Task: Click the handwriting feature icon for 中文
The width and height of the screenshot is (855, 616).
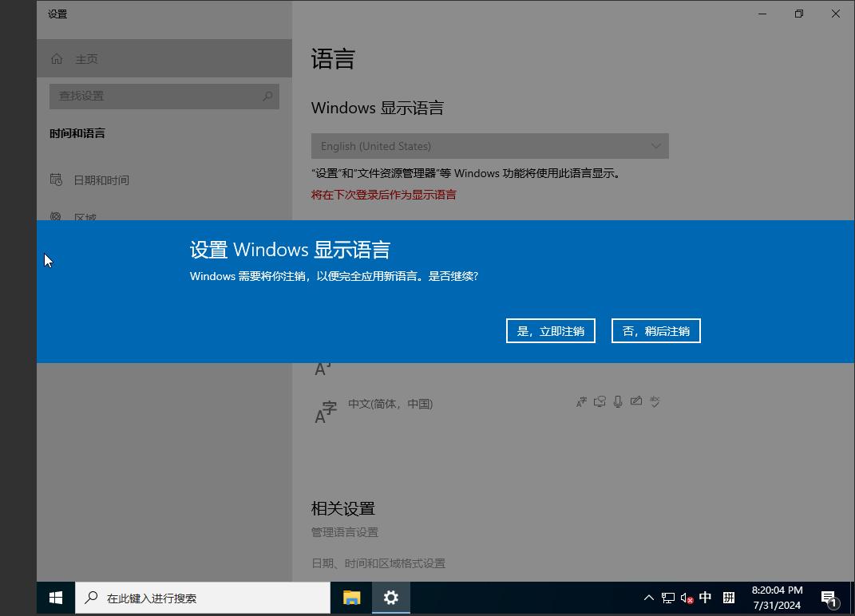Action: point(635,401)
